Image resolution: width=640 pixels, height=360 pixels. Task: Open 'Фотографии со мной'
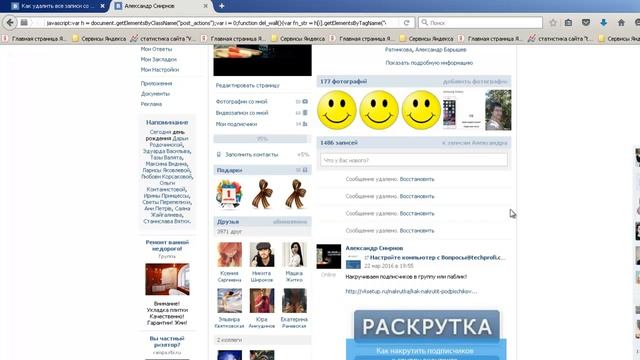point(242,101)
